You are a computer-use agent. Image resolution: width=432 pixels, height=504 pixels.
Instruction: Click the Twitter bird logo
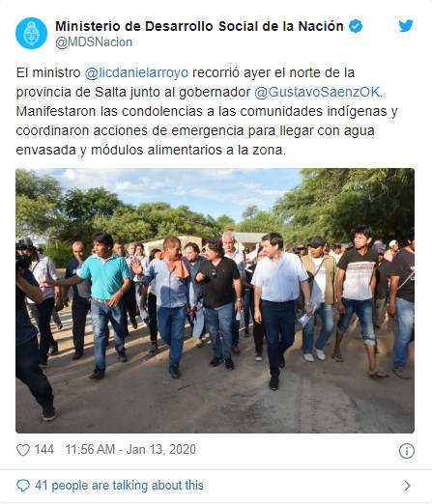tap(406, 26)
